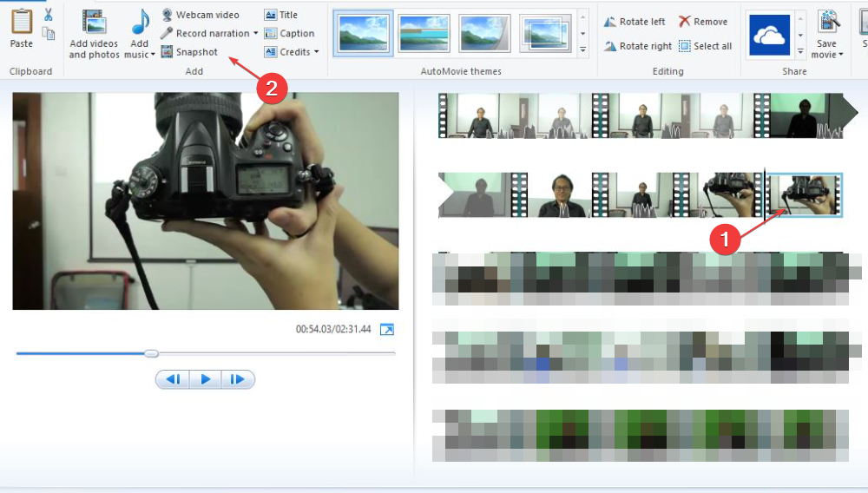This screenshot has height=493, width=868.
Task: Expand the Credits dropdown arrow
Action: tap(317, 52)
